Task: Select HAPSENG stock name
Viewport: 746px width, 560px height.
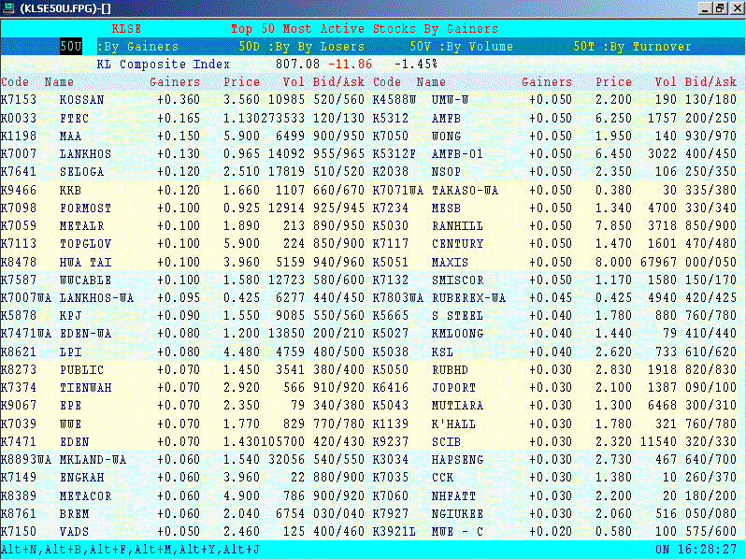Action: tap(457, 460)
